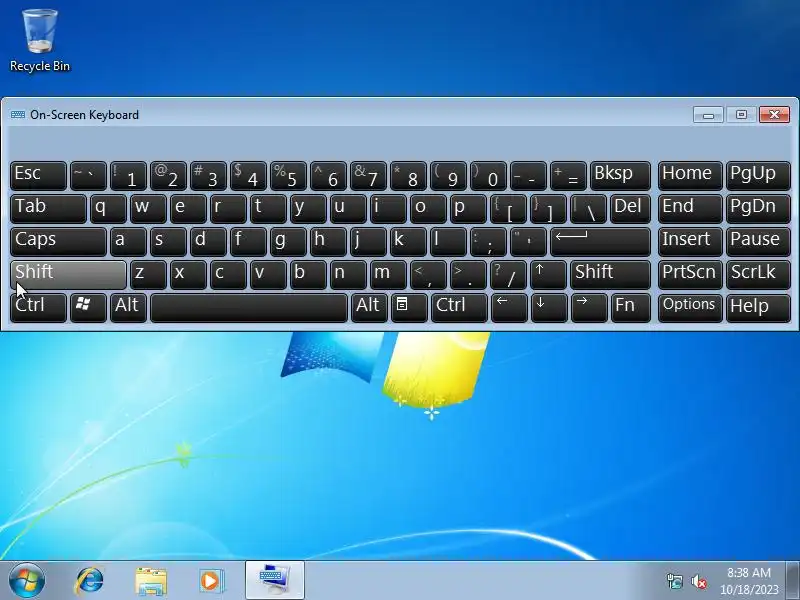Click the slash and question mark key
This screenshot has height=600, width=800.
[x=509, y=275]
